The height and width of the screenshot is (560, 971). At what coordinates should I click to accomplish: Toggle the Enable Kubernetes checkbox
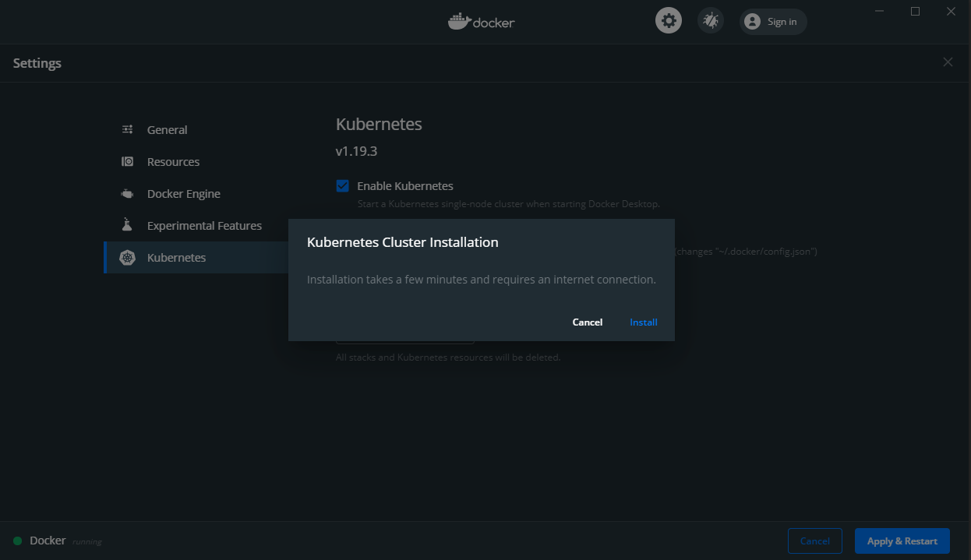(x=342, y=185)
